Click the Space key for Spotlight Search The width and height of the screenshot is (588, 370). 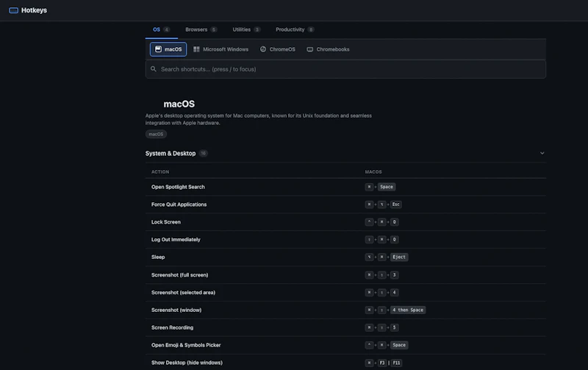tap(387, 187)
